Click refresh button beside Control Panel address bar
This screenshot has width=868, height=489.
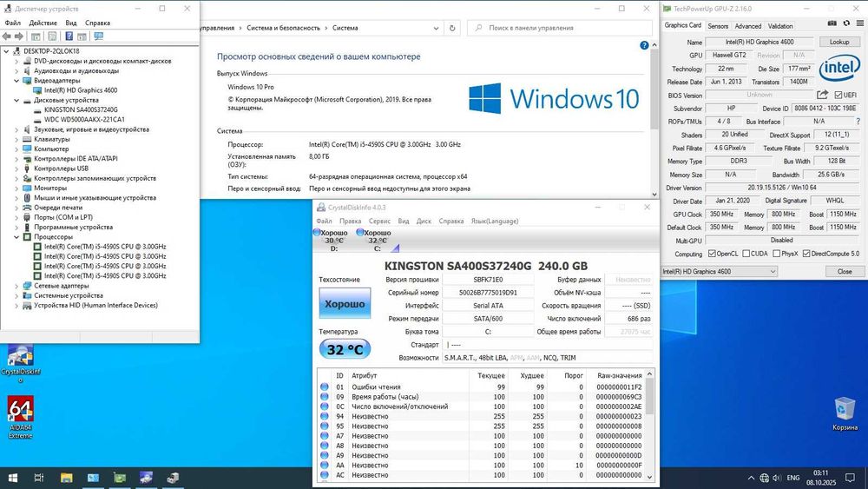coord(452,28)
